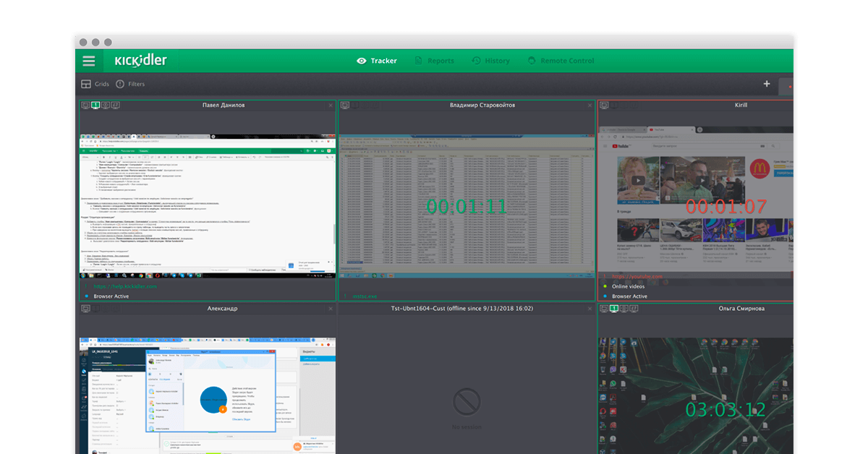Image resolution: width=868 pixels, height=454 pixels.
Task: Open the Reports tab
Action: click(x=434, y=61)
